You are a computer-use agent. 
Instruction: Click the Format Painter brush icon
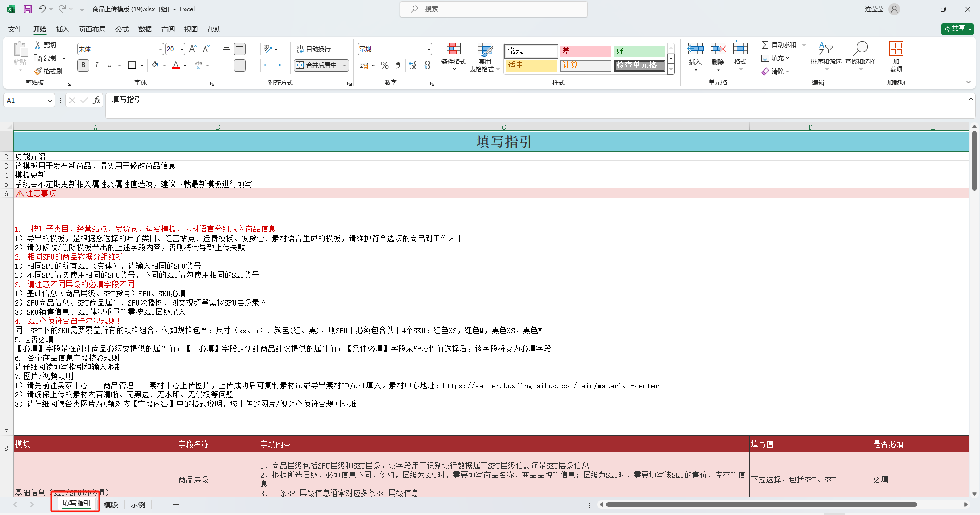[38, 72]
